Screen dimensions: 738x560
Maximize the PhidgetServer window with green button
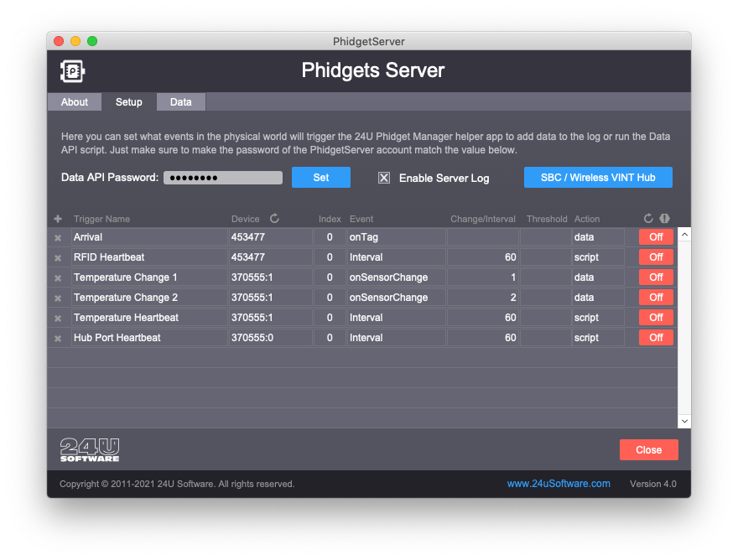point(92,41)
